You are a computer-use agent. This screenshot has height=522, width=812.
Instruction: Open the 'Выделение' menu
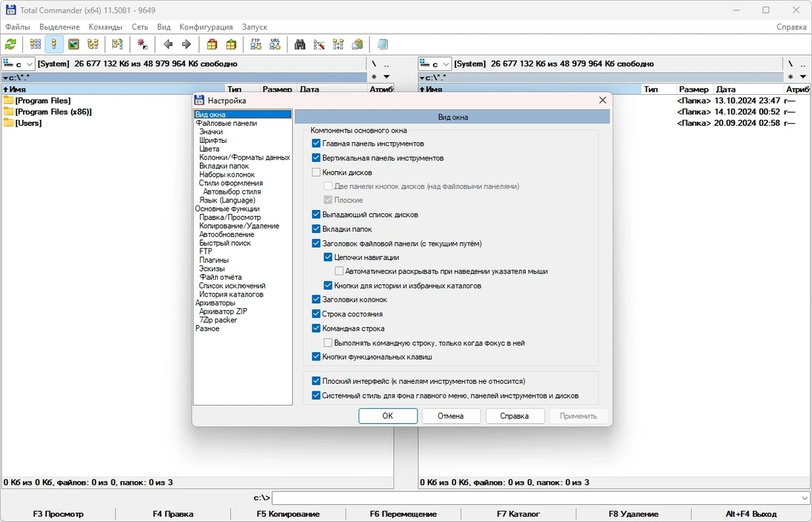(60, 27)
